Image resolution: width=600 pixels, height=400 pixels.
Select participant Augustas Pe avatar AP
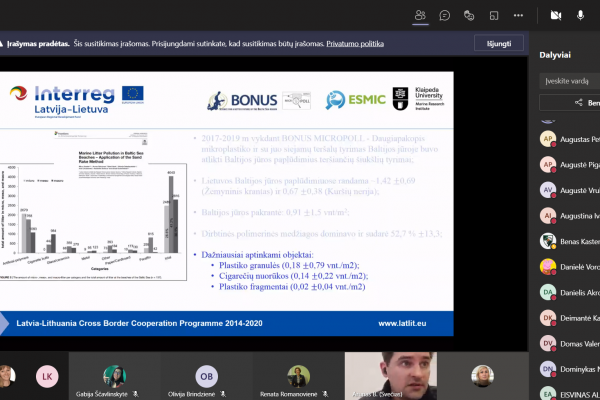click(x=548, y=139)
